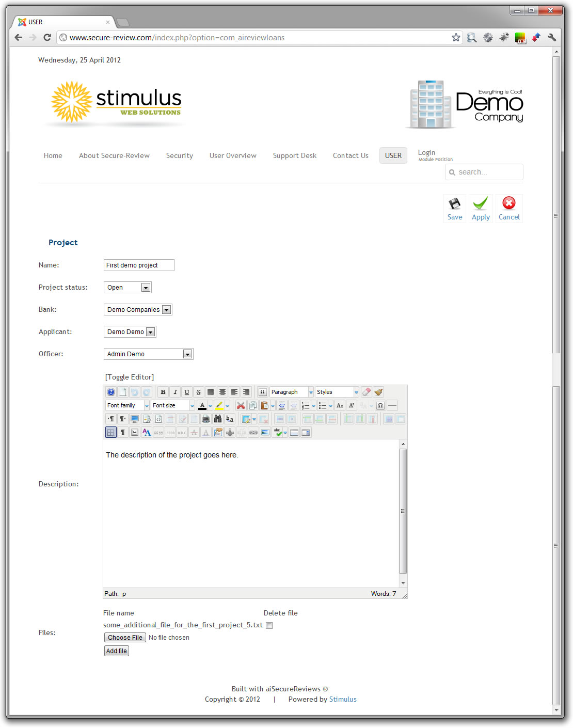Viewport: 573px width, 728px height.
Task: Click the Toggle Editor link
Action: click(130, 377)
